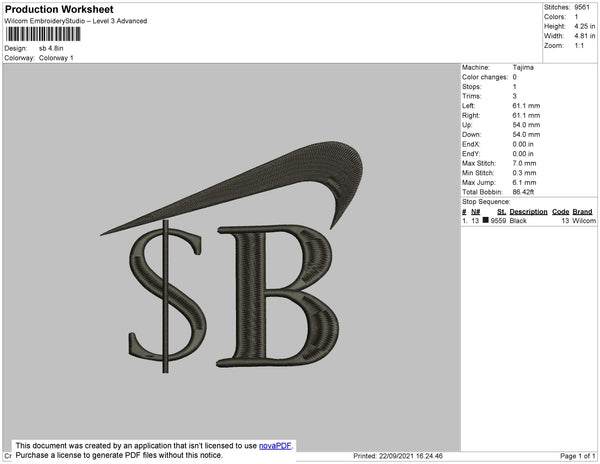
Task: Click the black color swatch in Stop Sequence
Action: pyautogui.click(x=486, y=220)
